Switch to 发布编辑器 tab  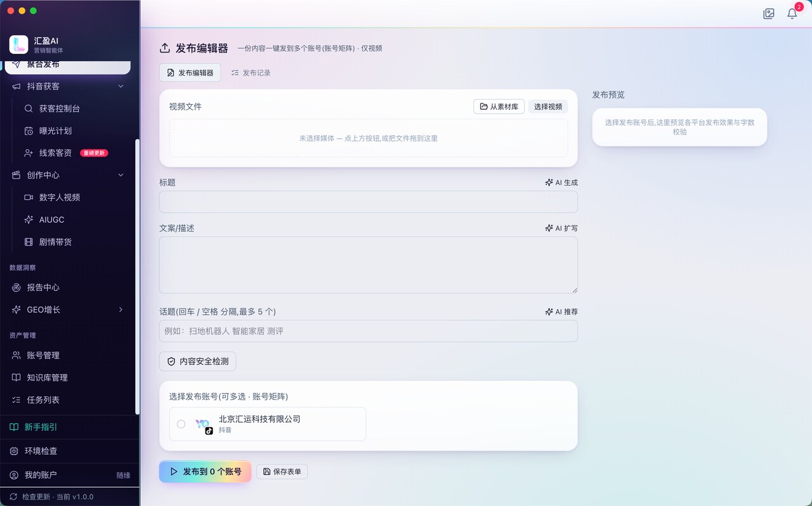(190, 73)
